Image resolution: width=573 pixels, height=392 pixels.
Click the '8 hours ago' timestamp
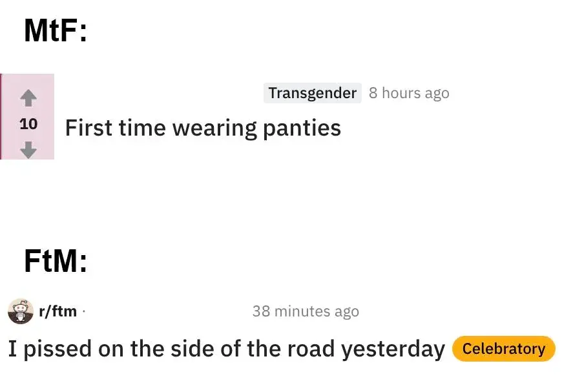pos(408,93)
